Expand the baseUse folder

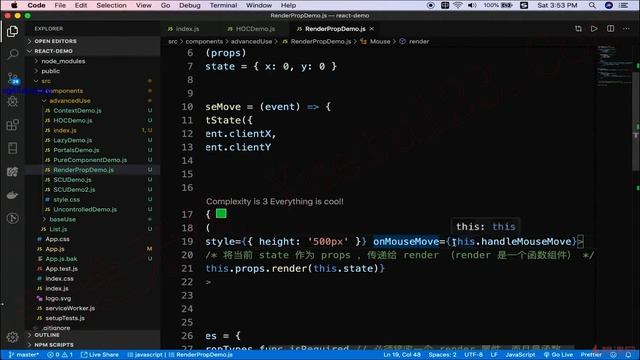point(62,219)
